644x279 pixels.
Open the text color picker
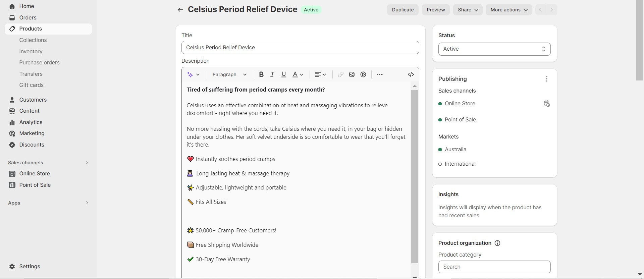point(298,74)
